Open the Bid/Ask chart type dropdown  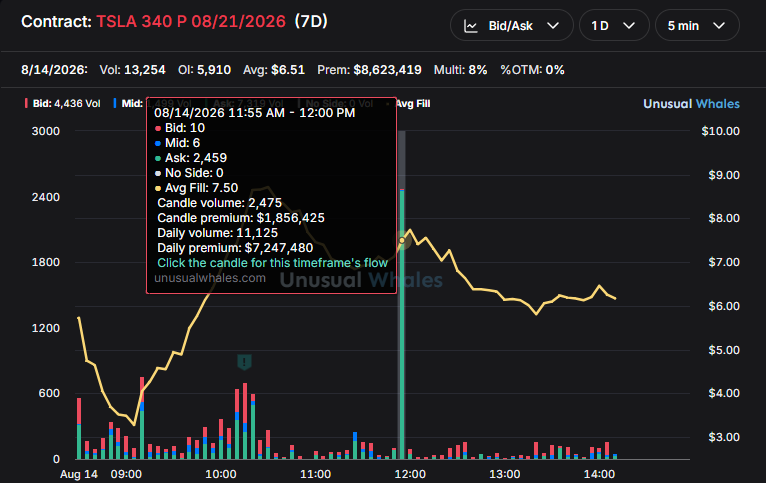(511, 25)
